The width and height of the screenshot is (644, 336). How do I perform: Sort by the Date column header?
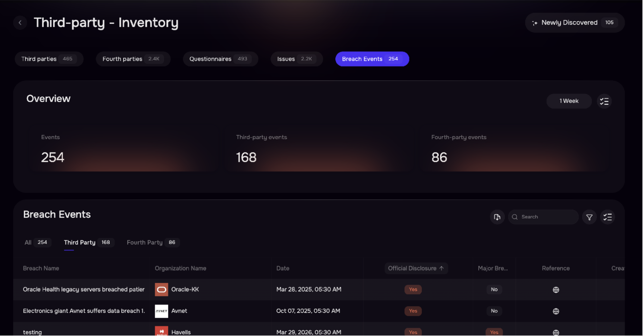pos(283,269)
